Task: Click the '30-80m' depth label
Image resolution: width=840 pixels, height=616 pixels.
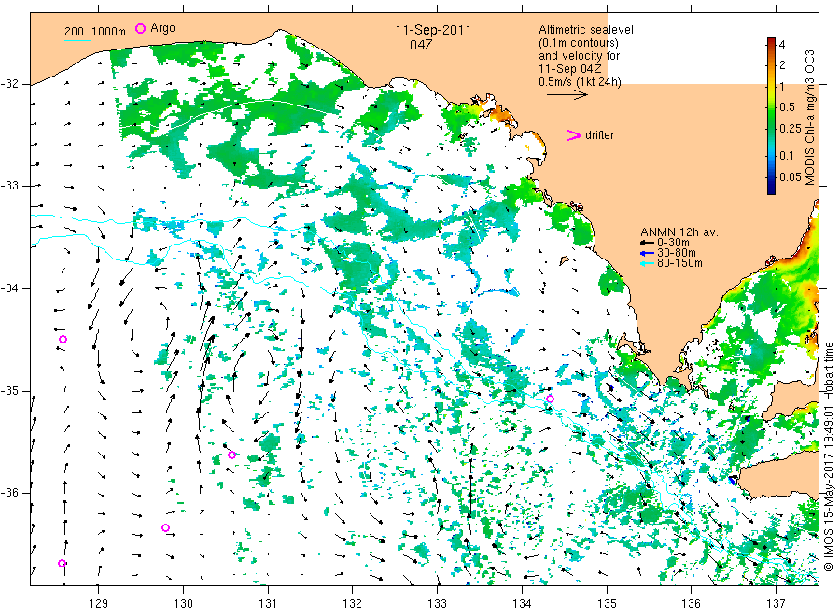Action: [676, 253]
